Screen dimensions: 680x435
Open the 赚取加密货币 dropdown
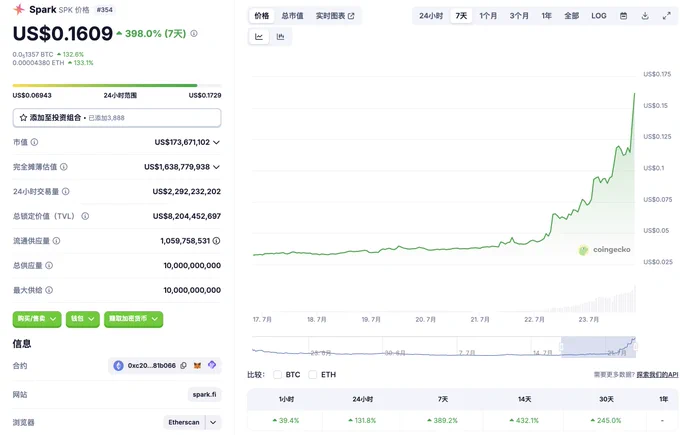(x=134, y=319)
